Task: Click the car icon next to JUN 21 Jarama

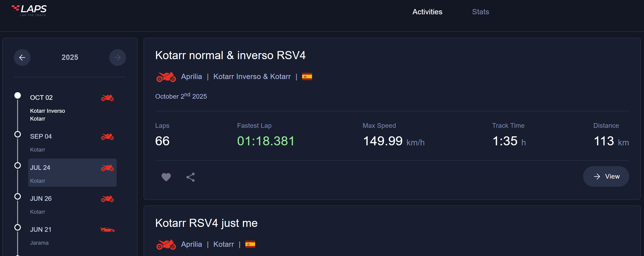Action: (107, 230)
